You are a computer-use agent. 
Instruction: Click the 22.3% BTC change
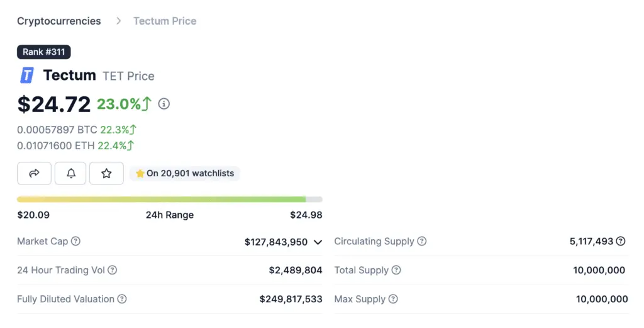click(118, 130)
